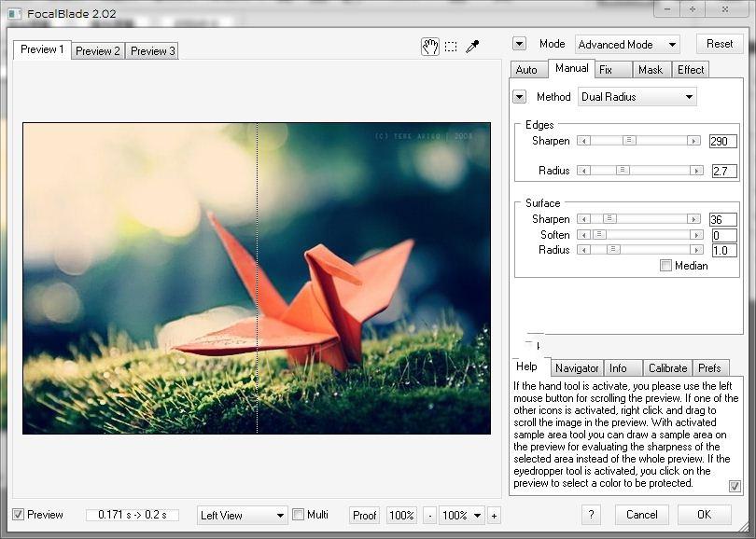Switch to the Fix tab
The image size is (756, 539).
point(613,70)
